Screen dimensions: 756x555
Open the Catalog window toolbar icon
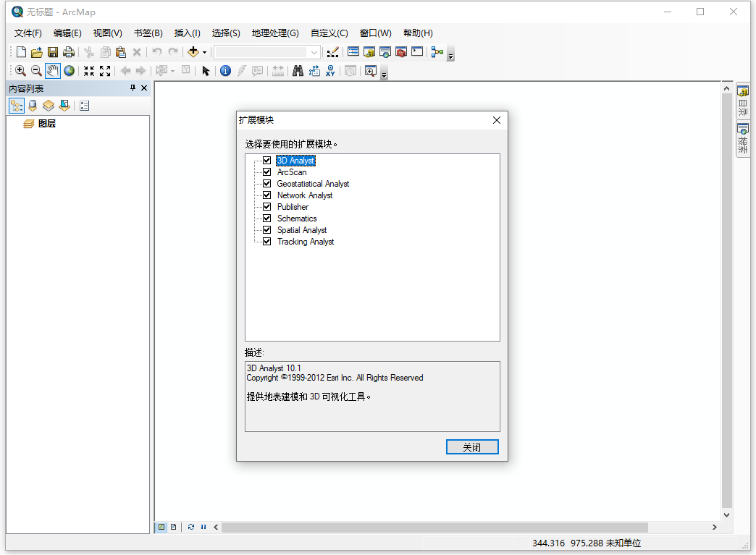(369, 52)
